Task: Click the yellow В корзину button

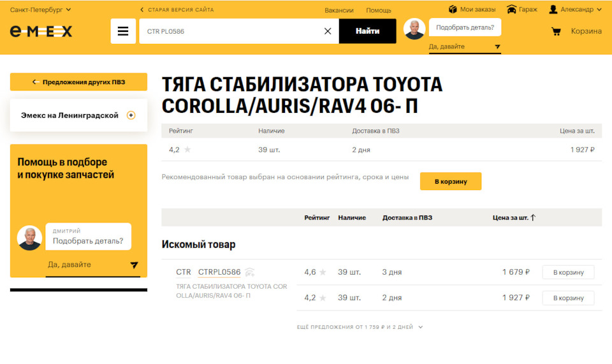Action: click(x=451, y=182)
